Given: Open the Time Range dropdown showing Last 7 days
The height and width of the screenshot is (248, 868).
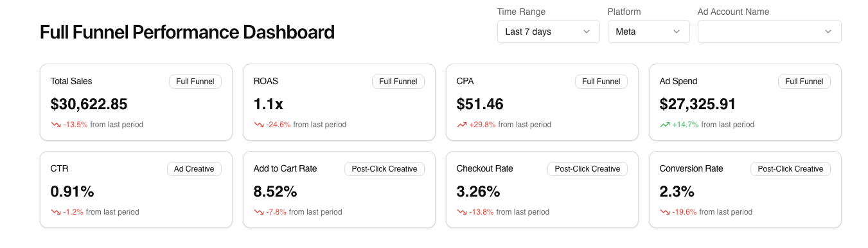Looking at the screenshot, I should pos(549,31).
